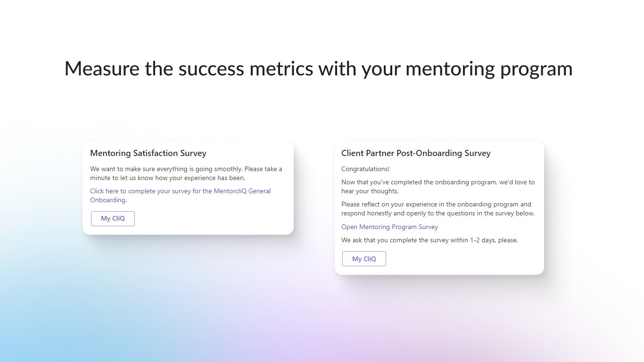Click 'MentorcliQ General' text within the survey link

pyautogui.click(x=242, y=191)
